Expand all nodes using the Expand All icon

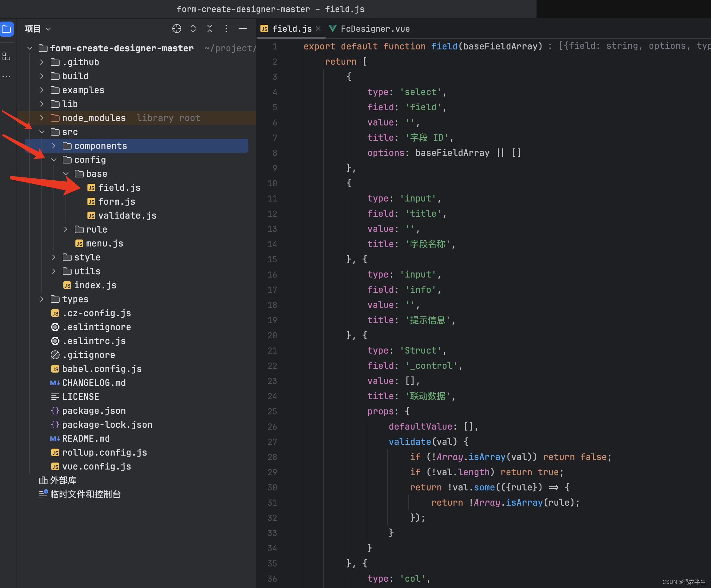(193, 29)
